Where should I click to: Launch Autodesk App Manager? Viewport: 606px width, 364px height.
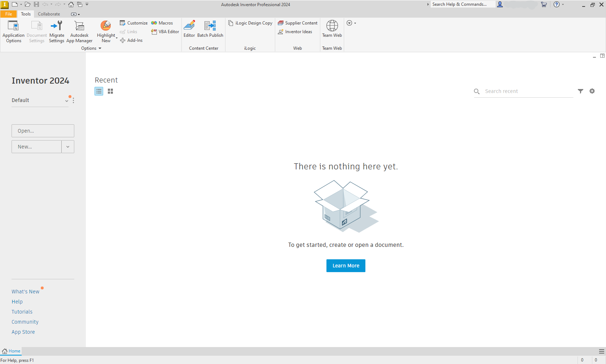click(79, 31)
